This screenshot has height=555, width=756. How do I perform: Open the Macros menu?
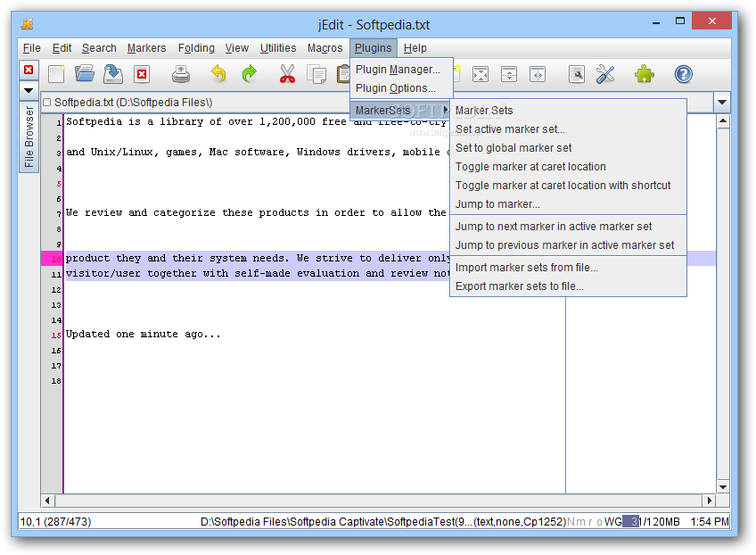click(325, 48)
